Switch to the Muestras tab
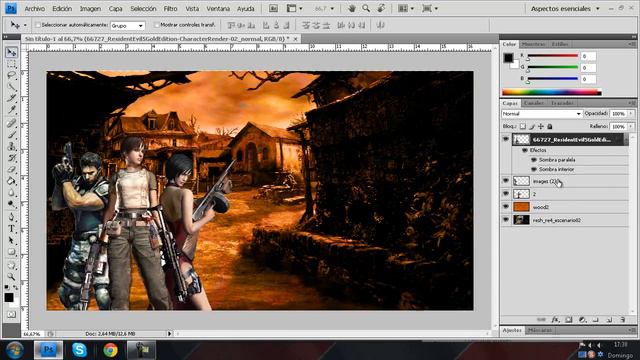640x360 pixels. click(533, 44)
